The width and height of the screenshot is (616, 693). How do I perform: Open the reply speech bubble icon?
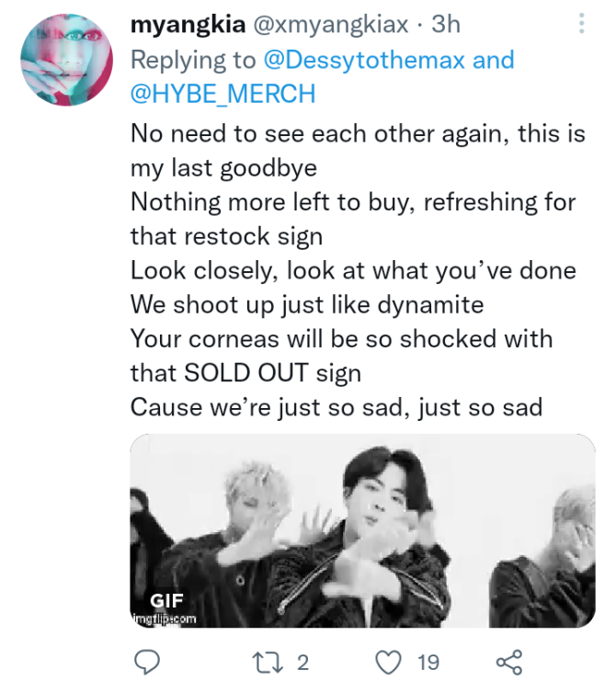[x=147, y=662]
